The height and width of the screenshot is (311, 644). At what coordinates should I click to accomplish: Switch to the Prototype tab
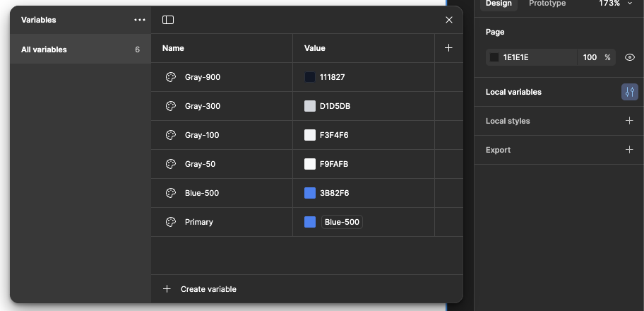click(547, 4)
